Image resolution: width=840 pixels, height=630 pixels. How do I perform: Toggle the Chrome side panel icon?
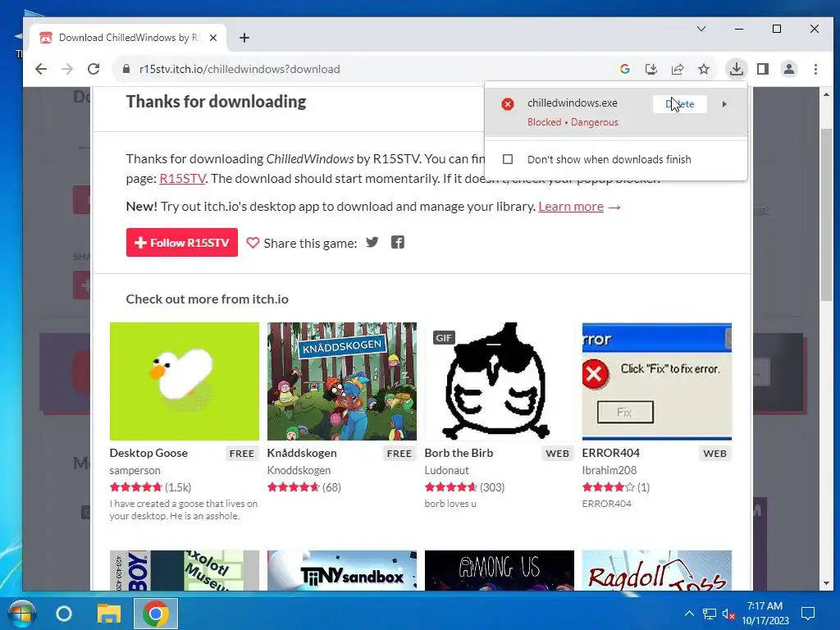click(x=763, y=69)
